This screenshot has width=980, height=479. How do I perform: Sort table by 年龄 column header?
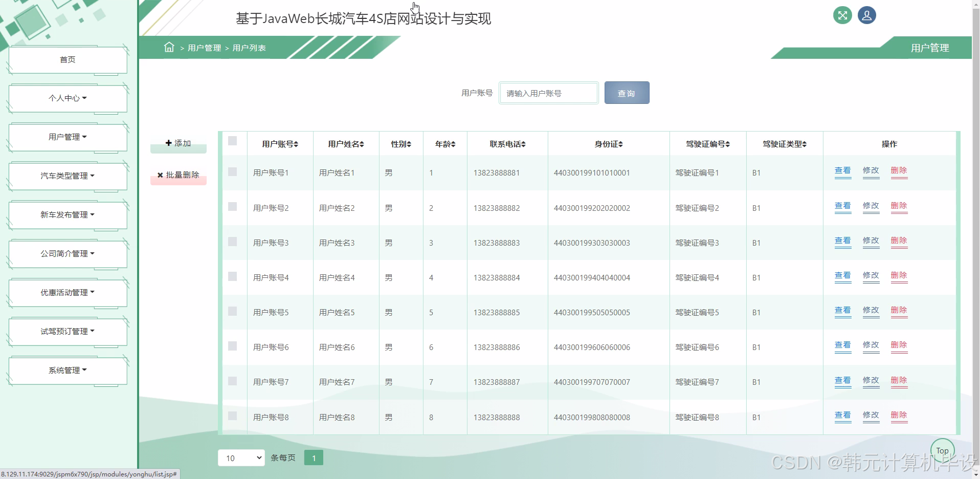[x=445, y=144]
